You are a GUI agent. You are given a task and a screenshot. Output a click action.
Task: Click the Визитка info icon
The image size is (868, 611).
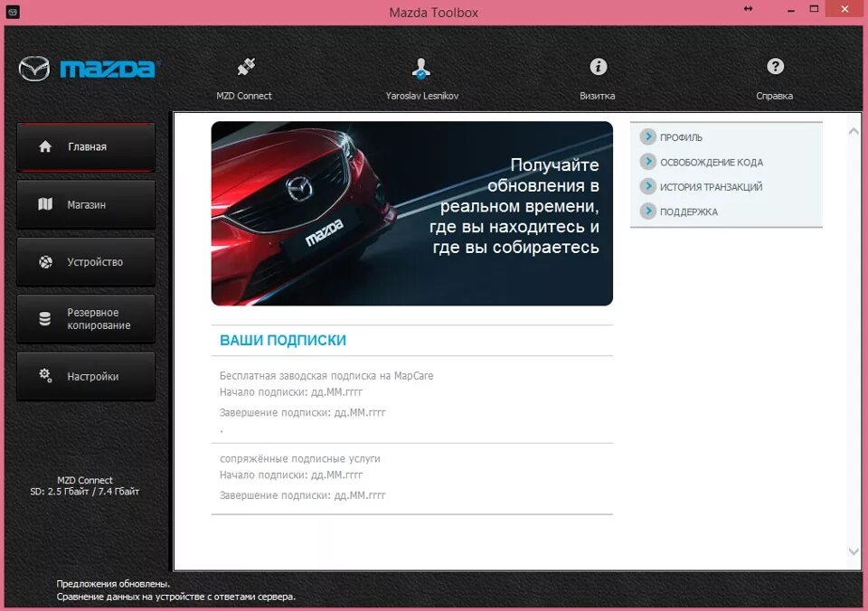click(x=598, y=66)
